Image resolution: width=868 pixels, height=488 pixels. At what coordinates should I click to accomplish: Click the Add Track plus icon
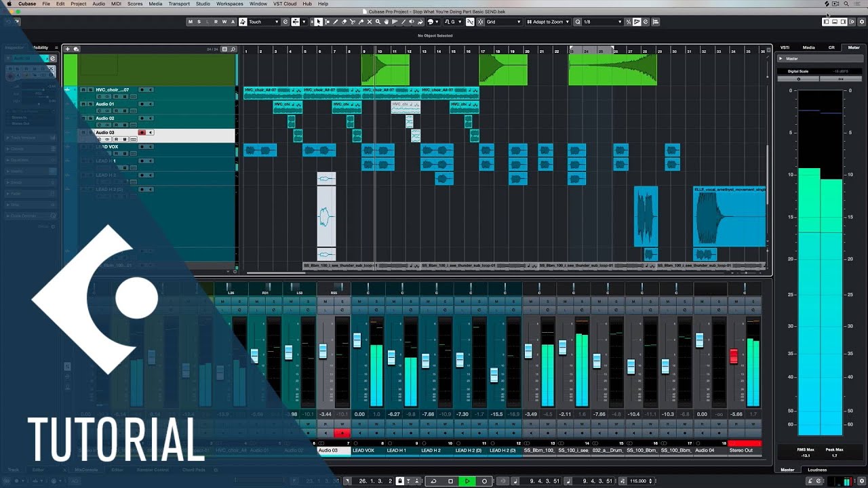click(x=68, y=49)
